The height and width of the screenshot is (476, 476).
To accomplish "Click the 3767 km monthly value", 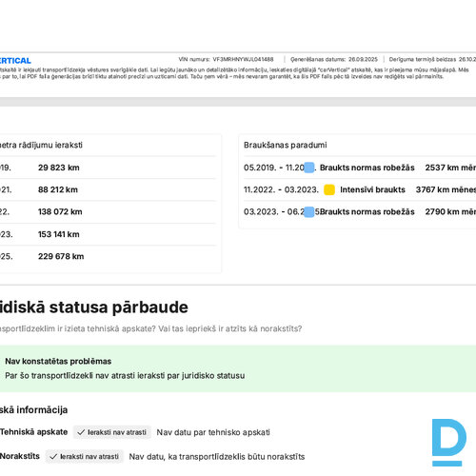I will pyautogui.click(x=446, y=189).
